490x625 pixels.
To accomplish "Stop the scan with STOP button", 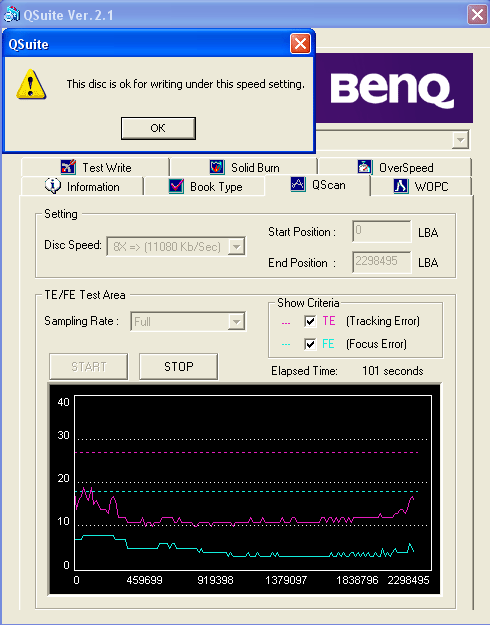I will click(178, 366).
